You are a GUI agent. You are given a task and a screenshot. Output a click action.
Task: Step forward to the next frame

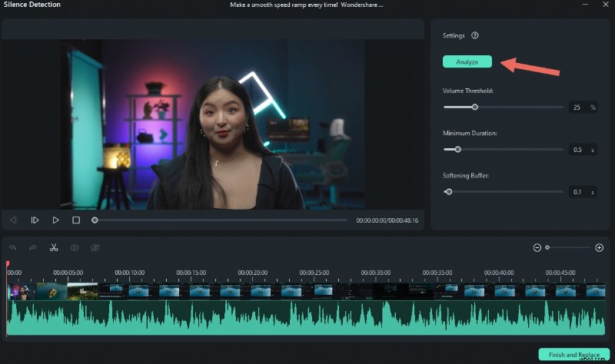pyautogui.click(x=35, y=220)
